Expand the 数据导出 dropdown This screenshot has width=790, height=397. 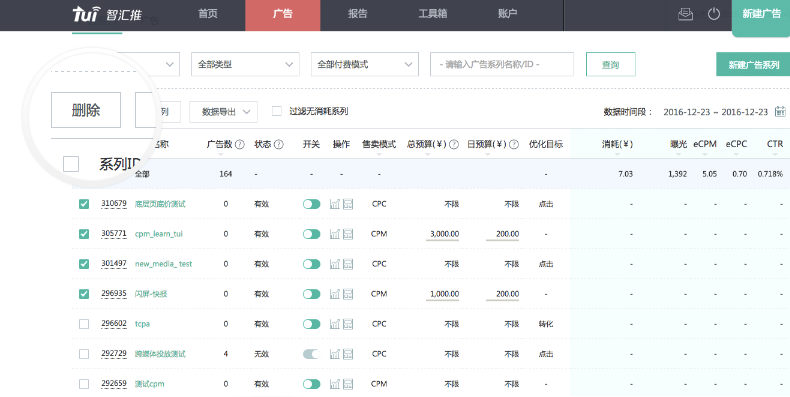click(x=223, y=112)
